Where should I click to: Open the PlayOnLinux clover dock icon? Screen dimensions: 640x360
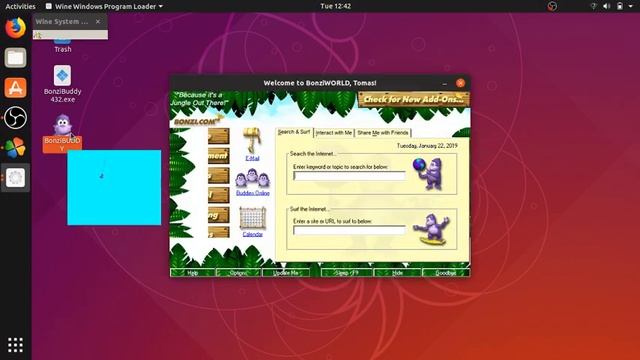(x=16, y=147)
